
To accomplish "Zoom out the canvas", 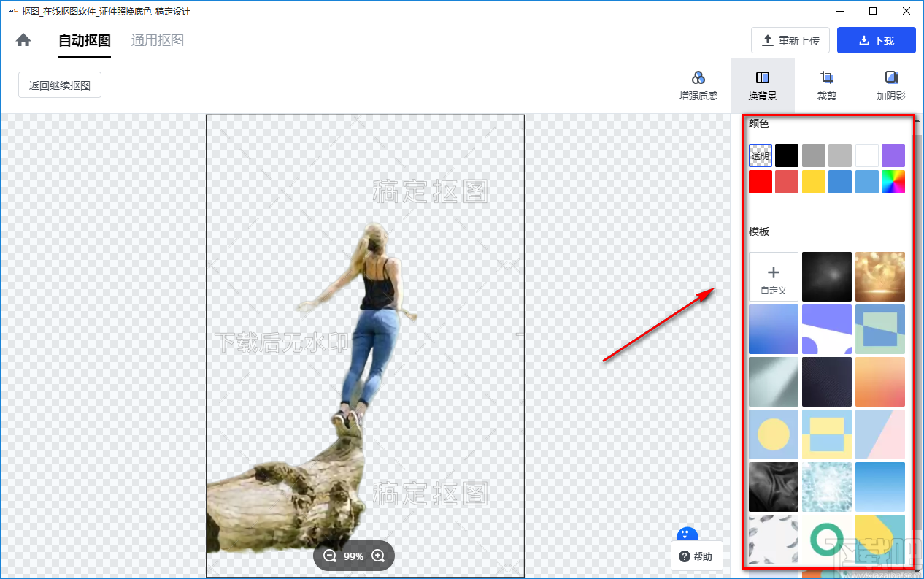I will coord(330,556).
